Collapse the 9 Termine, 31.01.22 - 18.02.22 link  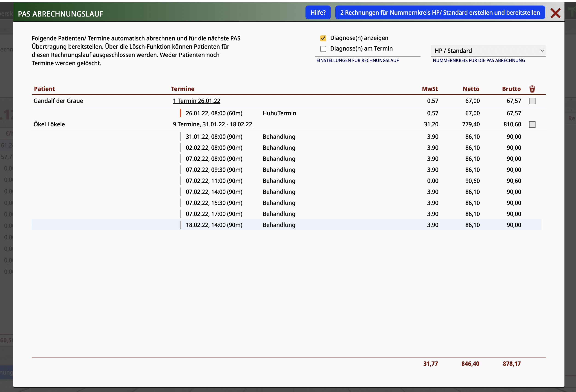coord(212,124)
